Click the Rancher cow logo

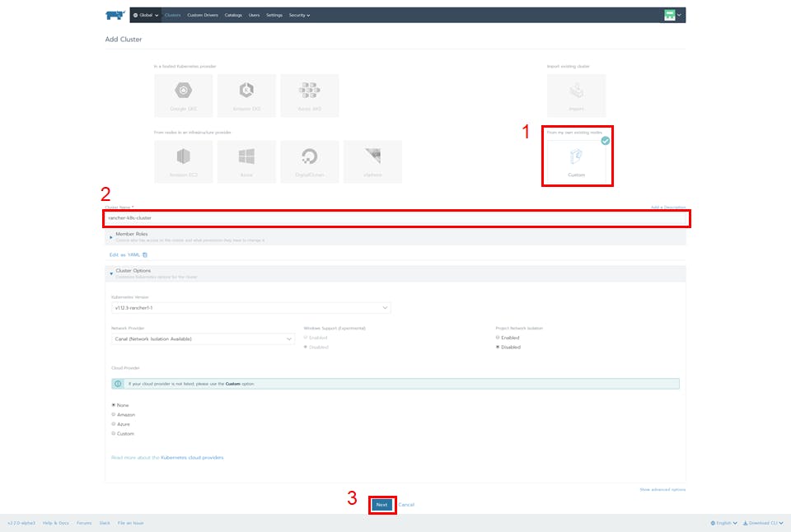[115, 15]
